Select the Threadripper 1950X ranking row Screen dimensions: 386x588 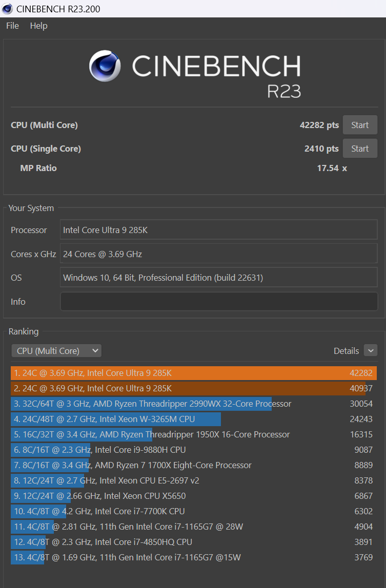pos(193,434)
